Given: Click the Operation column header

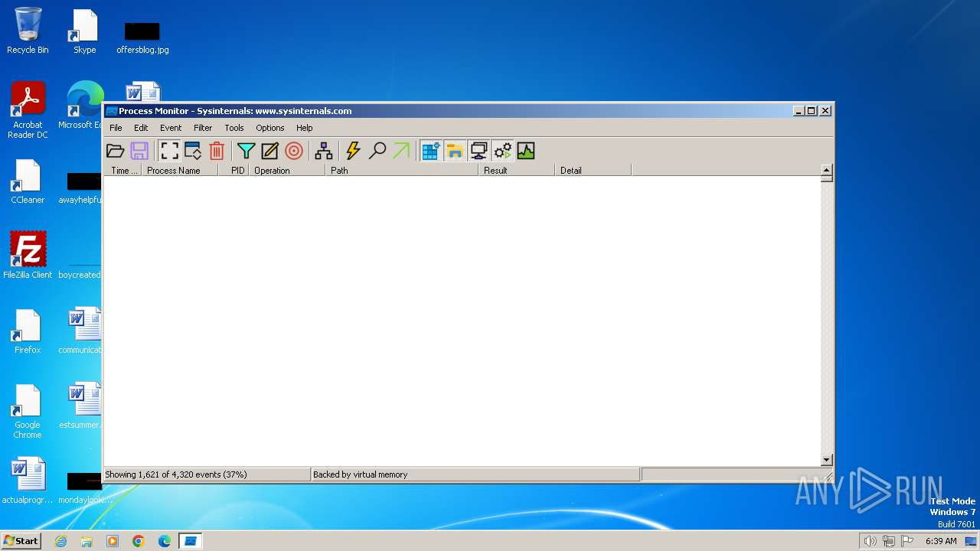Looking at the screenshot, I should pyautogui.click(x=287, y=170).
